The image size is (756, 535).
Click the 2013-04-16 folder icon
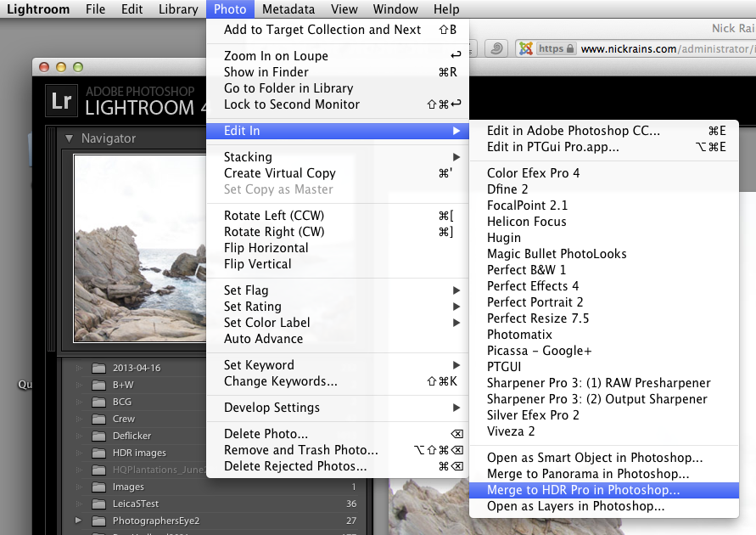98,369
